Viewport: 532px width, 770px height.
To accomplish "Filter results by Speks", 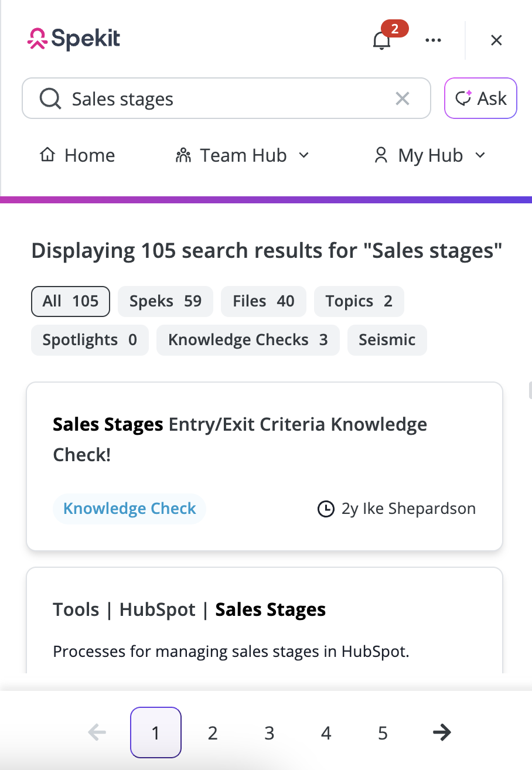I will tap(165, 301).
